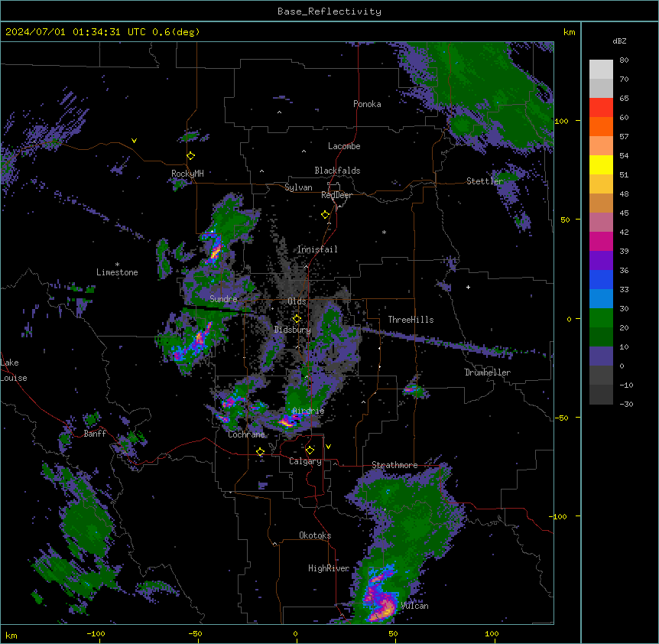This screenshot has height=644, width=659.
Task: Click the 45 value on the dBZ scale
Action: pyautogui.click(x=624, y=213)
